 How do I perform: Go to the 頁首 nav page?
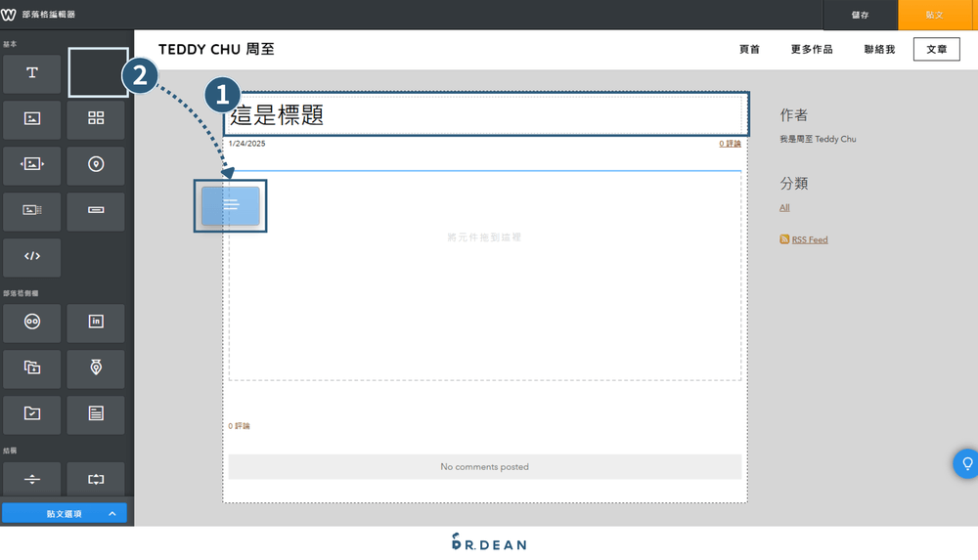click(749, 49)
